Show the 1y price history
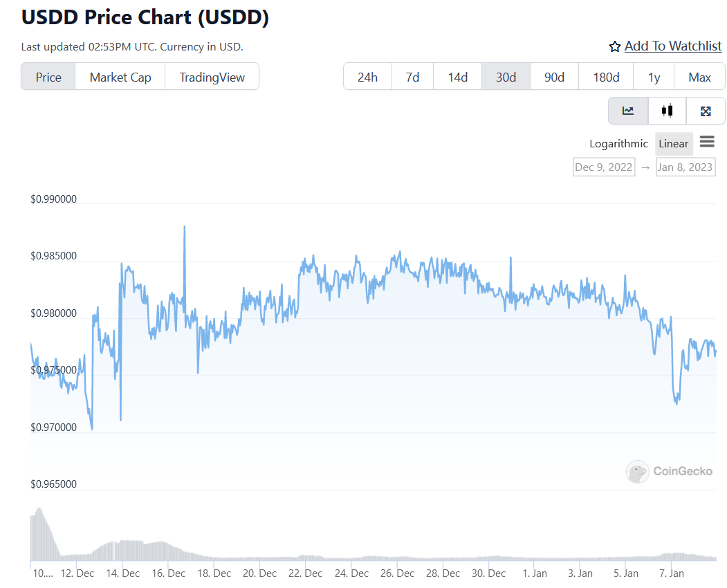Screen dimensions: 727x588 click(654, 77)
